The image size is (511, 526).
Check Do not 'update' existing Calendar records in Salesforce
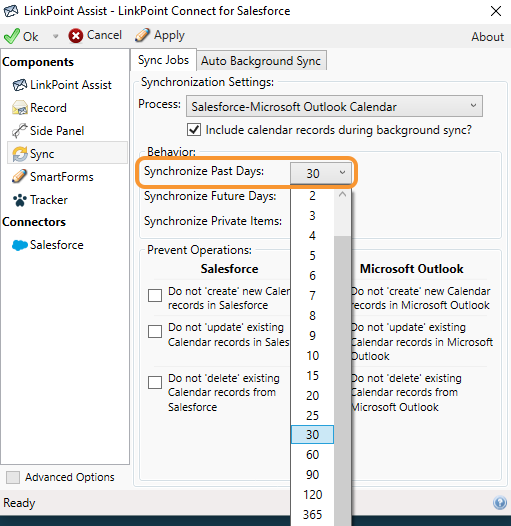[155, 331]
